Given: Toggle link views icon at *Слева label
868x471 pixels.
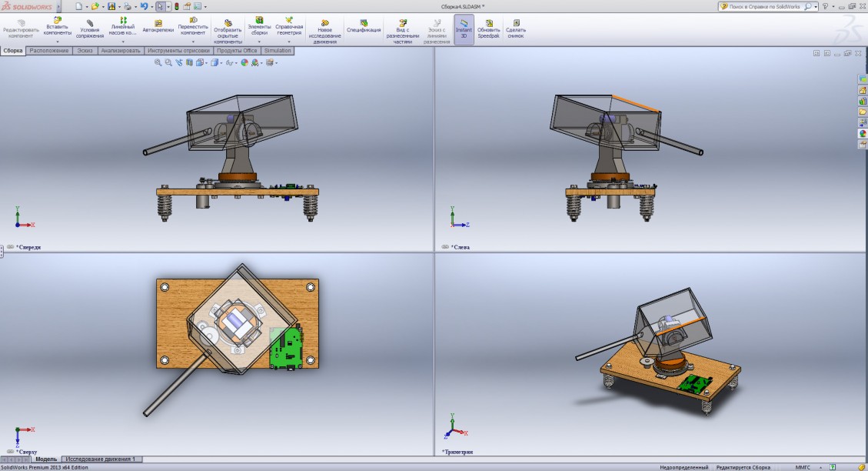Looking at the screenshot, I should (x=445, y=247).
